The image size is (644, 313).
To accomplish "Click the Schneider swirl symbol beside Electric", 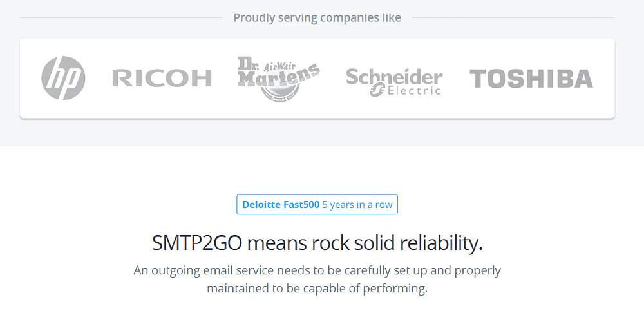I will (377, 90).
